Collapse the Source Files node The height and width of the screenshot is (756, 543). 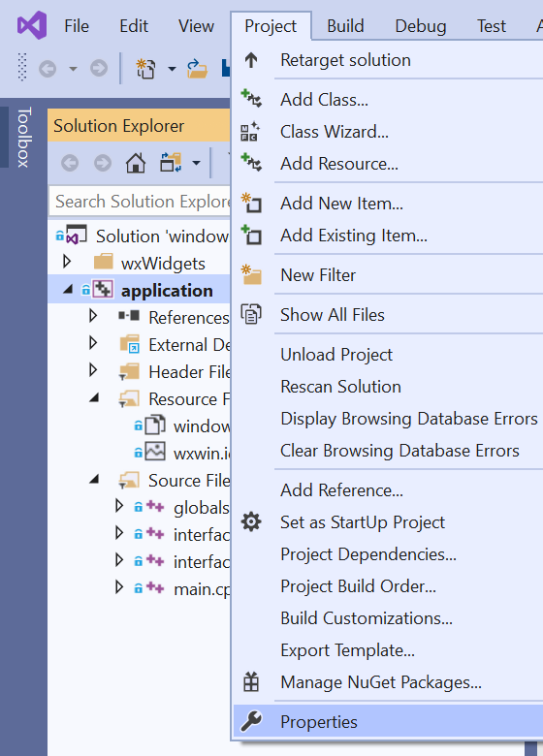[x=94, y=479]
